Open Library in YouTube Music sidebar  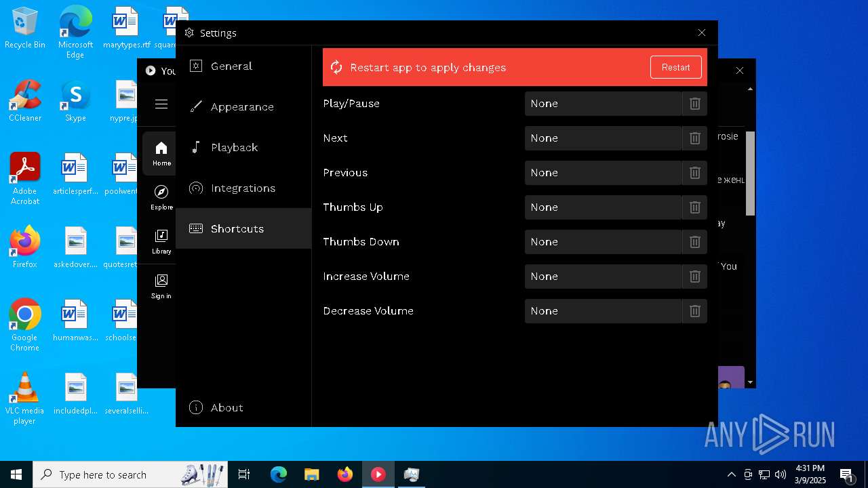(x=161, y=241)
